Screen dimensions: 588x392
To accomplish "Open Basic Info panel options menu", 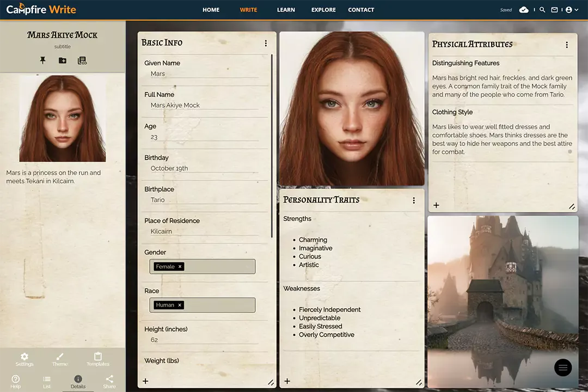I will click(x=266, y=43).
